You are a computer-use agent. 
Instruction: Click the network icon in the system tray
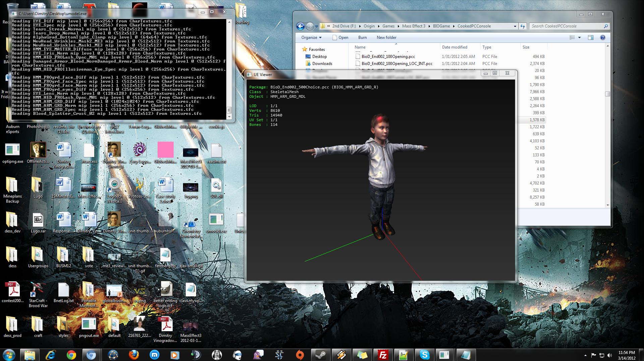pyautogui.click(x=601, y=355)
